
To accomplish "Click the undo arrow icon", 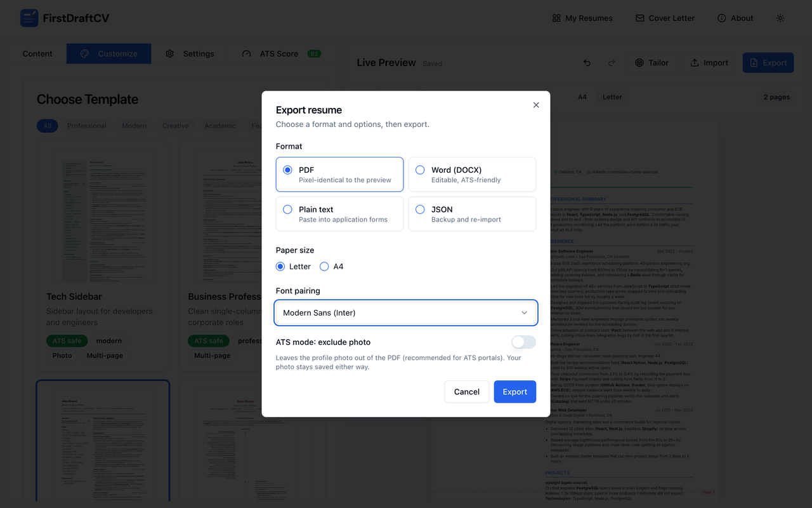I will point(587,63).
